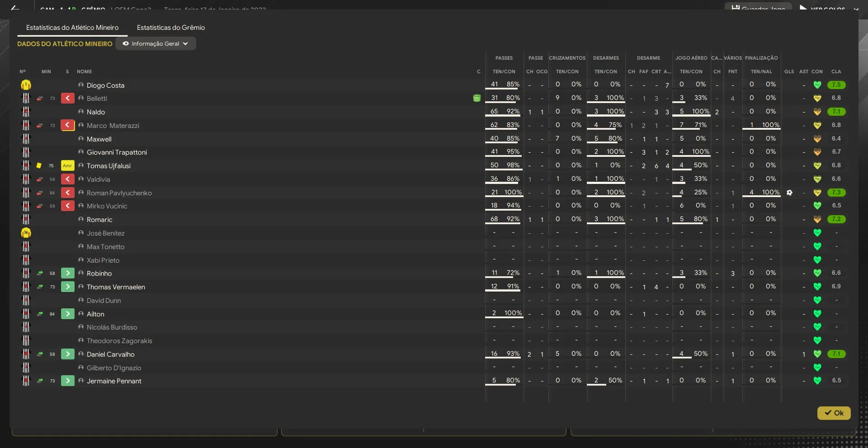Click the condition heart icon for Xabi Prieto

(x=817, y=260)
